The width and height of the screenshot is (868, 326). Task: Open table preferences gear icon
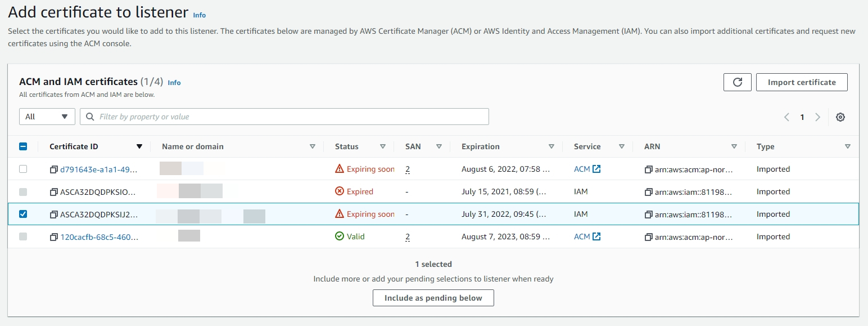pos(840,117)
